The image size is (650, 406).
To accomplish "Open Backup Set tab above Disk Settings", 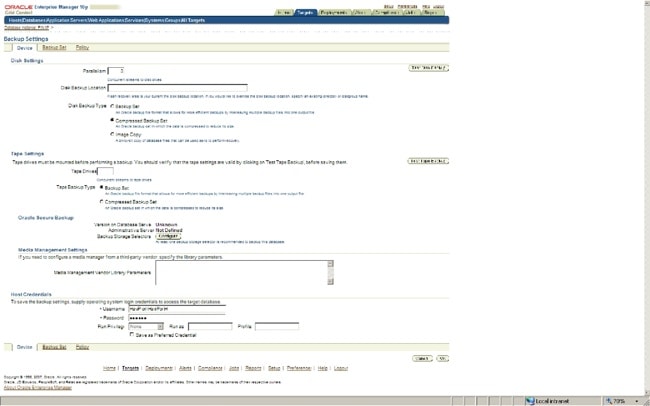I will tap(54, 47).
